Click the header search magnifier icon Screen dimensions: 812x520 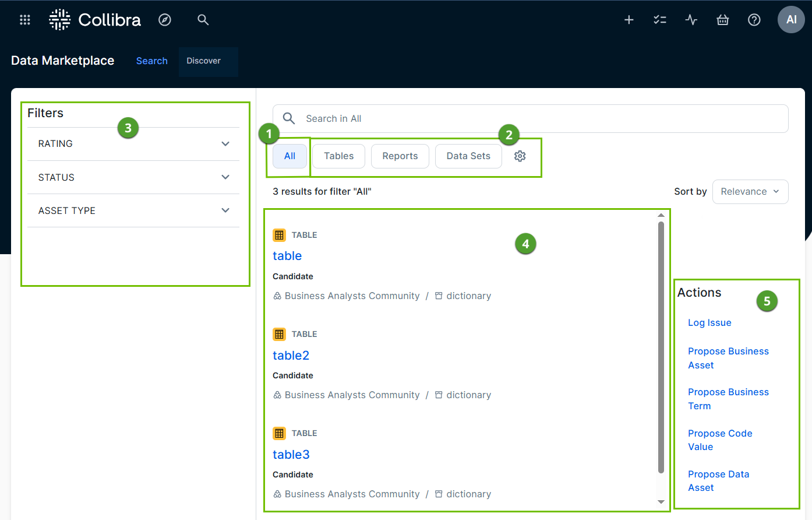pyautogui.click(x=203, y=20)
